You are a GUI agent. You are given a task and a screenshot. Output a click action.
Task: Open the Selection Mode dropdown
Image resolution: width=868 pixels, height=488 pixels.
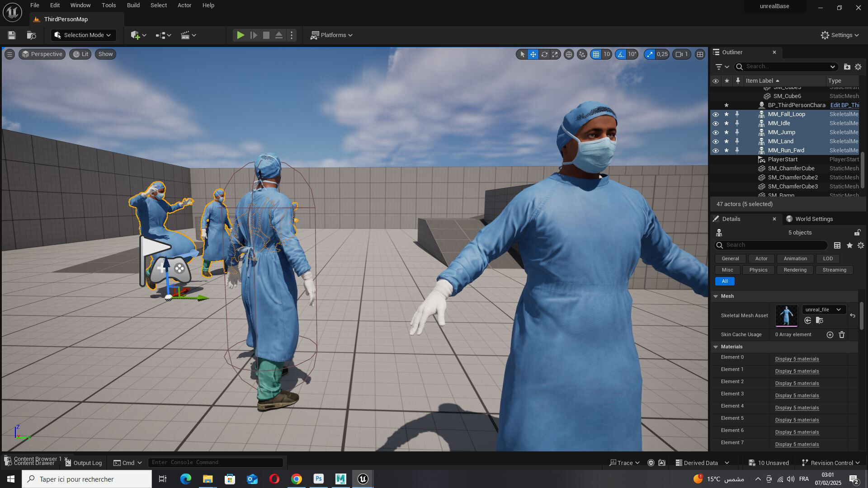[83, 35]
